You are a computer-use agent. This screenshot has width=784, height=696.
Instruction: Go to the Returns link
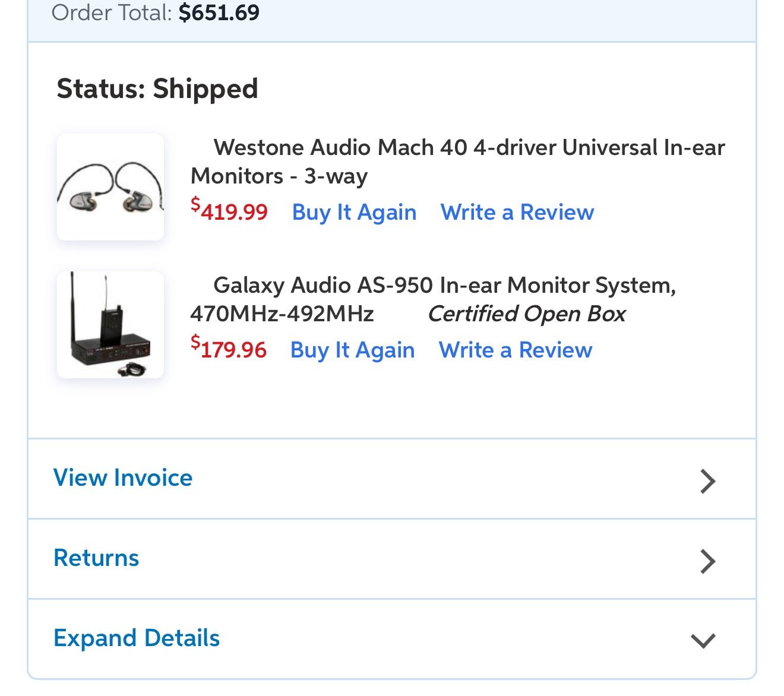[x=96, y=558]
